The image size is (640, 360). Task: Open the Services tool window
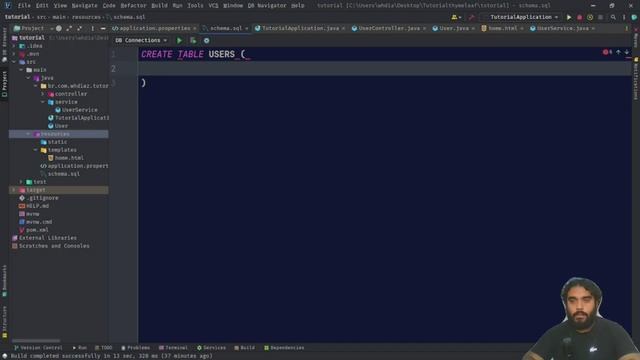(211, 348)
